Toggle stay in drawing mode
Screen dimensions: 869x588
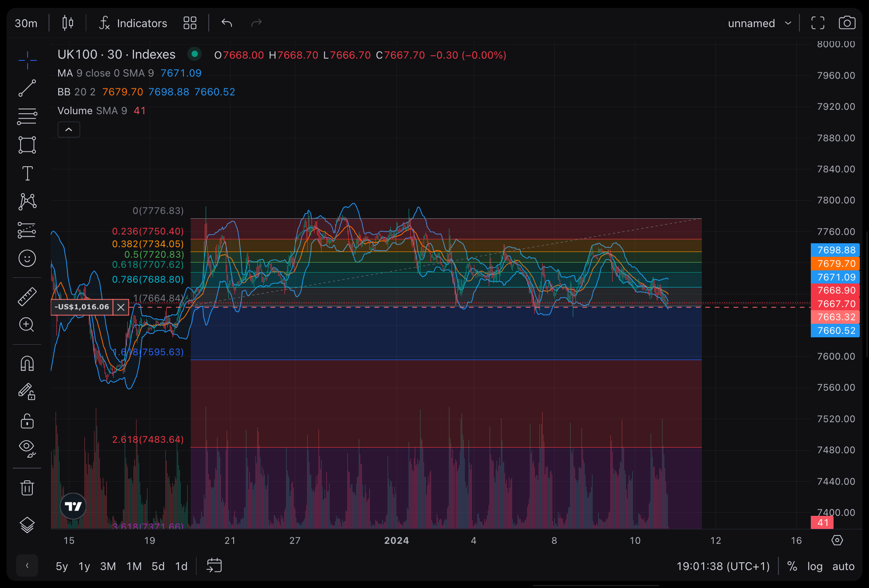pyautogui.click(x=27, y=392)
